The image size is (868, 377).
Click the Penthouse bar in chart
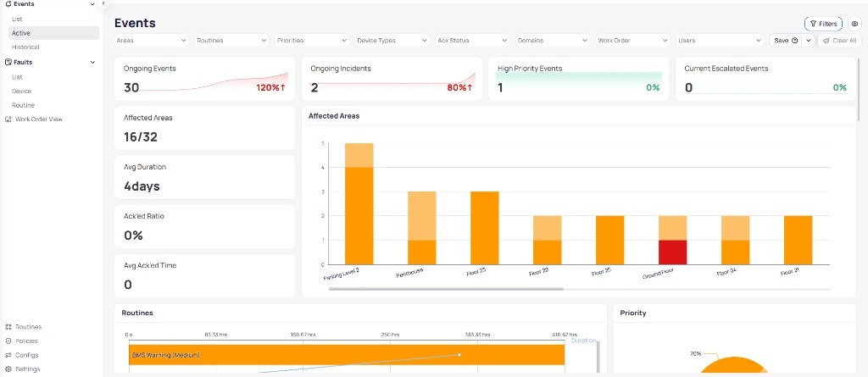pos(422,228)
